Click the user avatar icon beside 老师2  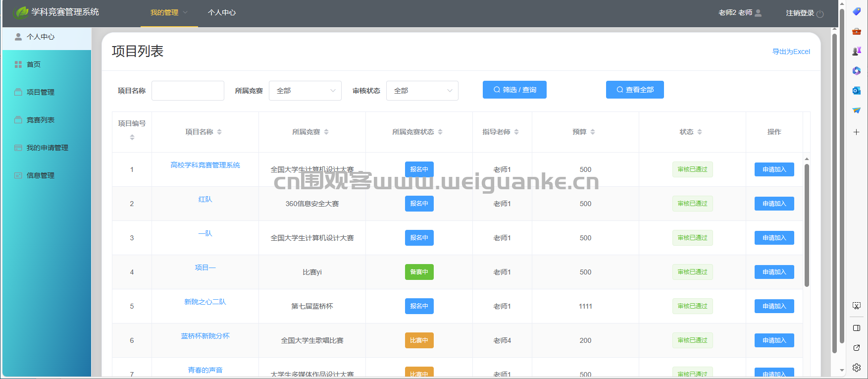[x=758, y=13]
